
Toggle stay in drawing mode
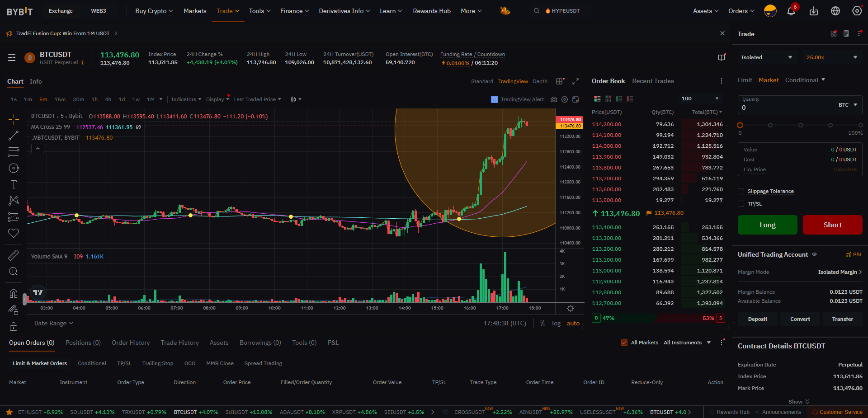(x=14, y=310)
